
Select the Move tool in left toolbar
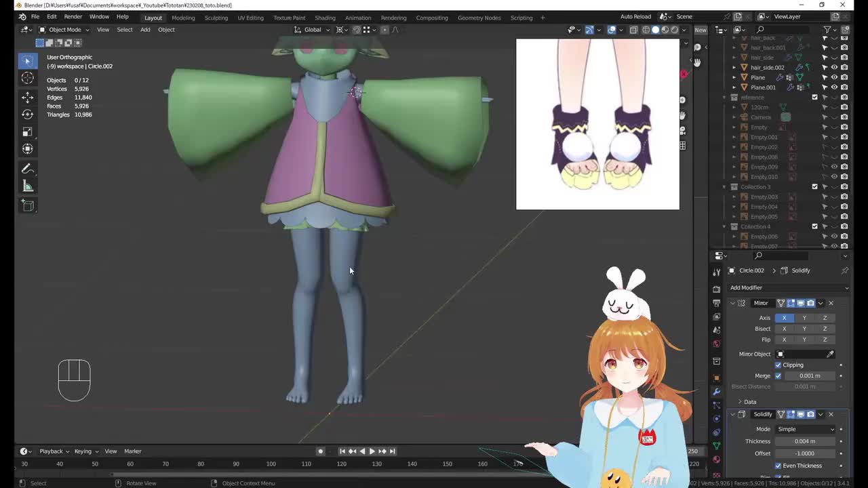27,97
